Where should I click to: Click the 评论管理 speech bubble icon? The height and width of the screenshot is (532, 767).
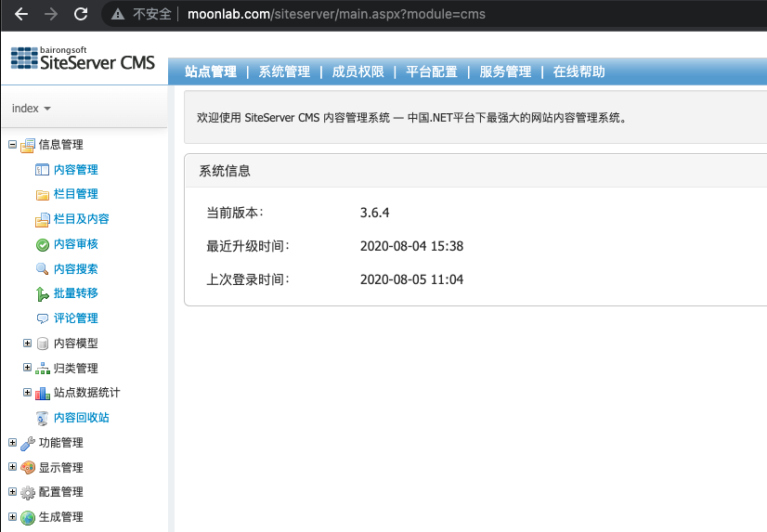coord(43,318)
